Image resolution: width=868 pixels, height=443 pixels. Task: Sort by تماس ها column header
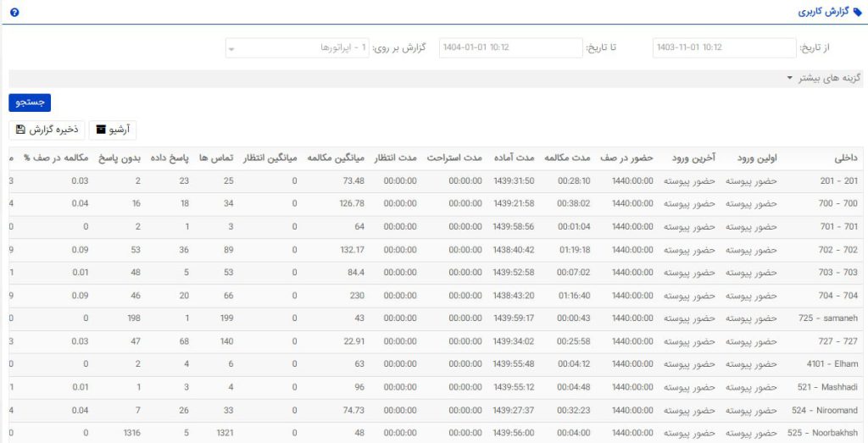click(x=215, y=158)
